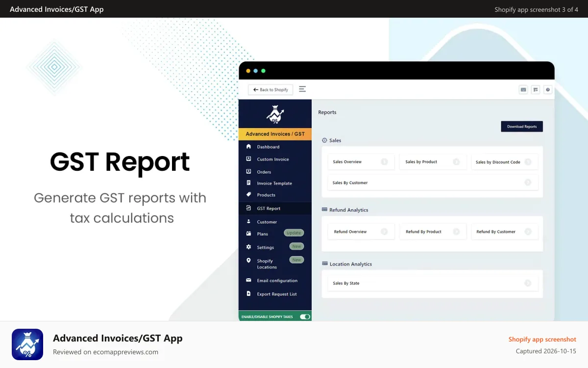This screenshot has height=368, width=588.
Task: Click the New badge next to Shopify Locations
Action: point(296,260)
